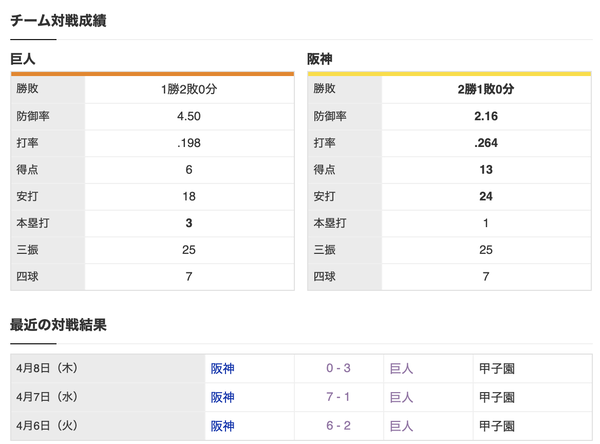
Task: Select the 本塁打 label in the 巨人 table
Action: tap(33, 223)
